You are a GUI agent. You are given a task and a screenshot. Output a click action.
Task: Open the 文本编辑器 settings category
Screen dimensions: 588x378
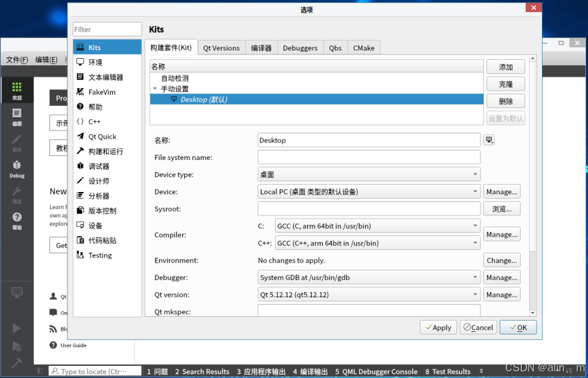tap(107, 77)
